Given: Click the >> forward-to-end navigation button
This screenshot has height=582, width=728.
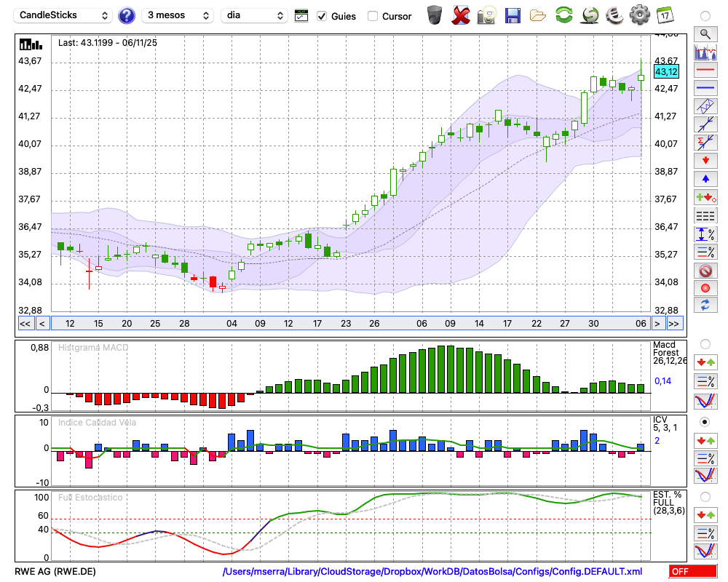Looking at the screenshot, I should point(675,324).
